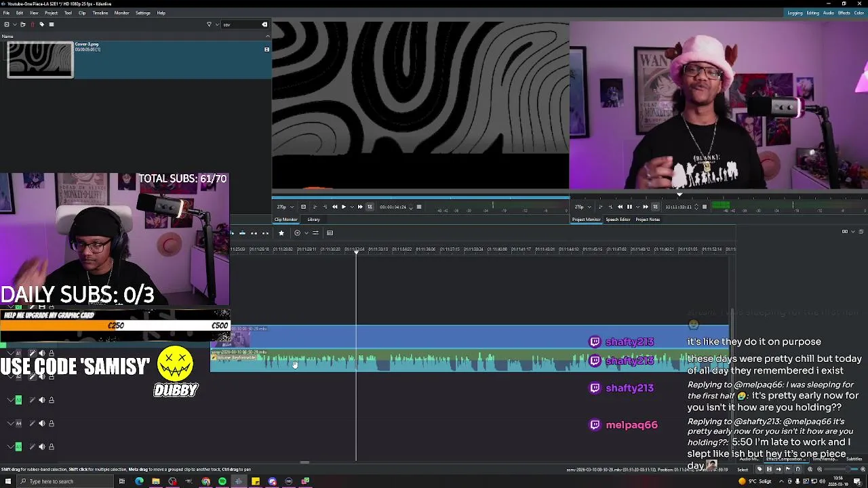Sort bin by the Name column header

click(x=136, y=36)
